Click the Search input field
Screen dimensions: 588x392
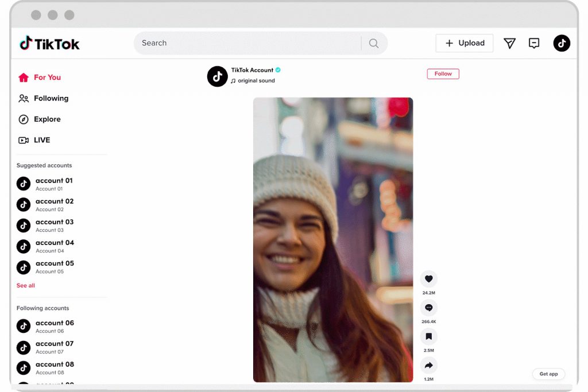click(x=247, y=43)
